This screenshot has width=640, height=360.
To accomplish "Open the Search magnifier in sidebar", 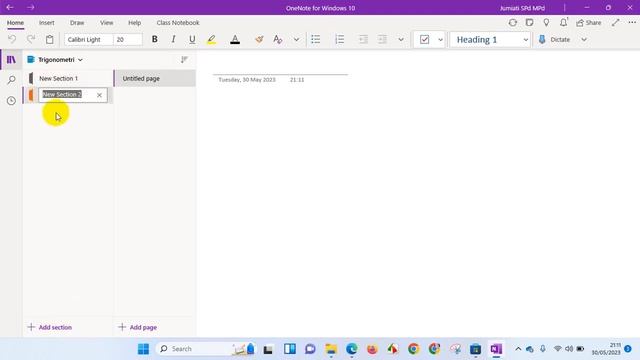I will pos(11,80).
